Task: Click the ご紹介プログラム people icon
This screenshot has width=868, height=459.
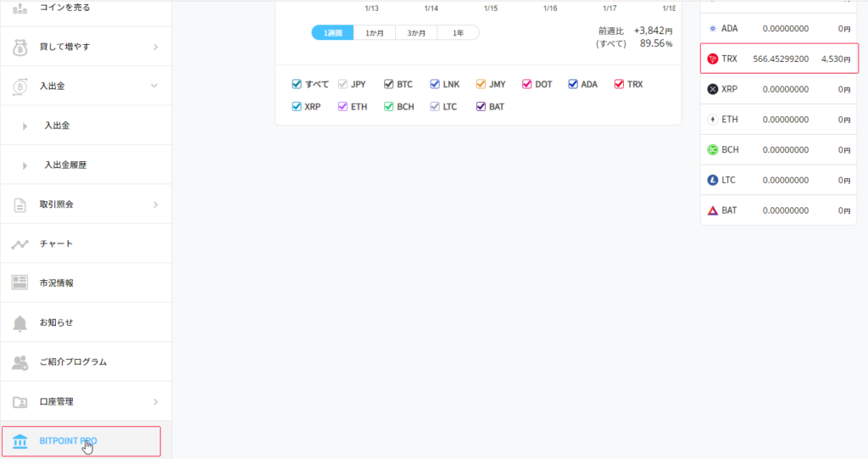Action: tap(20, 362)
